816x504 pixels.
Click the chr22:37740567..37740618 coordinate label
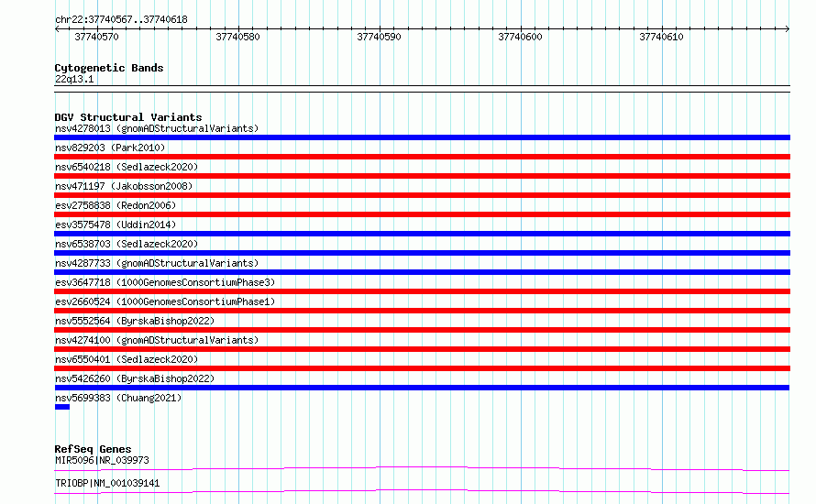121,19
